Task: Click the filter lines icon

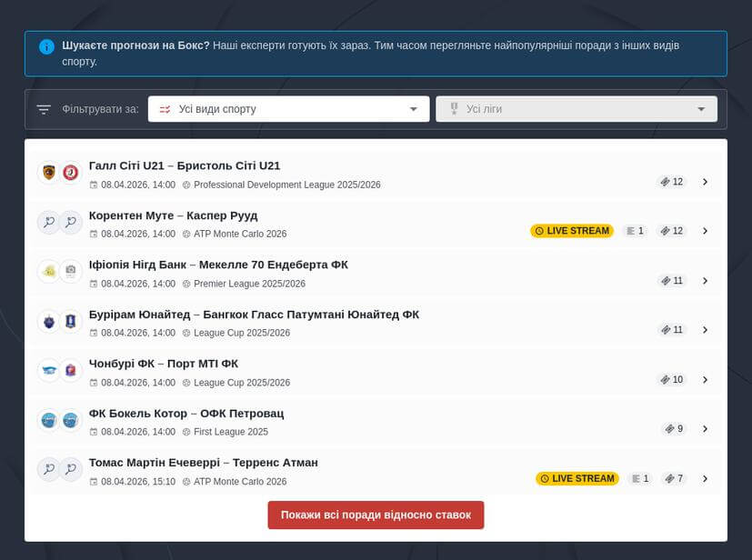Action: pyautogui.click(x=44, y=110)
